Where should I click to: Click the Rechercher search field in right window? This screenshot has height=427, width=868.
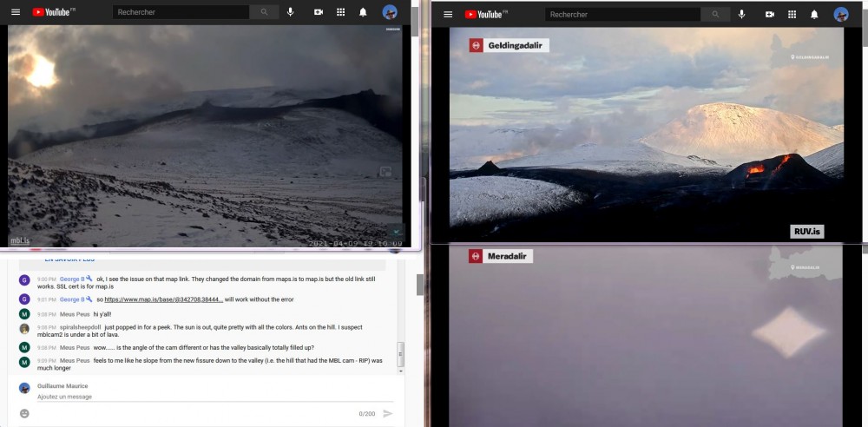click(622, 15)
